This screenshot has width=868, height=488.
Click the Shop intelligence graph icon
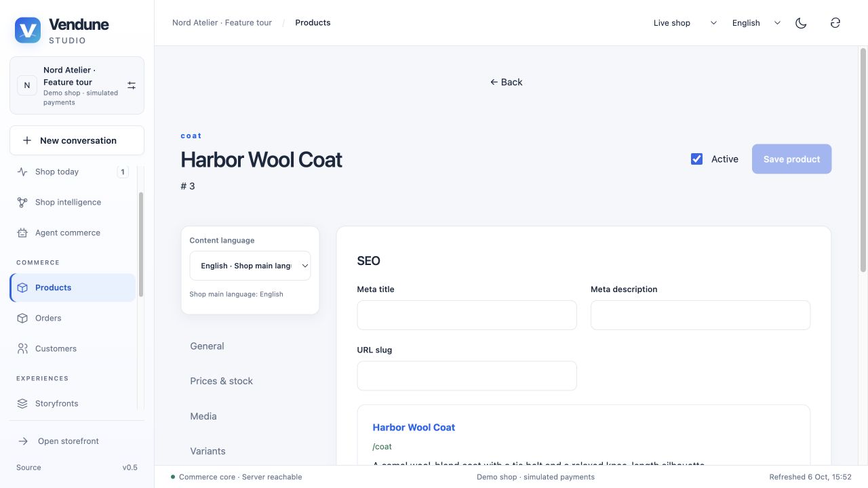click(x=22, y=202)
